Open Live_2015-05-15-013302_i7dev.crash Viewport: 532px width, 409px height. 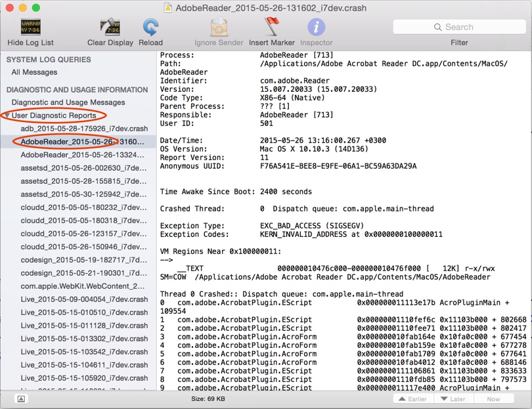84,339
